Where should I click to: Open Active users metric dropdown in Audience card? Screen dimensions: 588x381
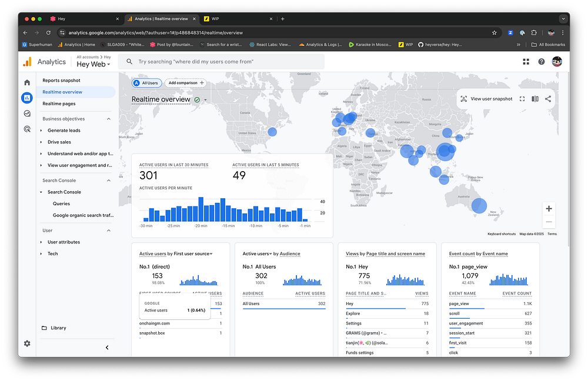[x=258, y=254]
